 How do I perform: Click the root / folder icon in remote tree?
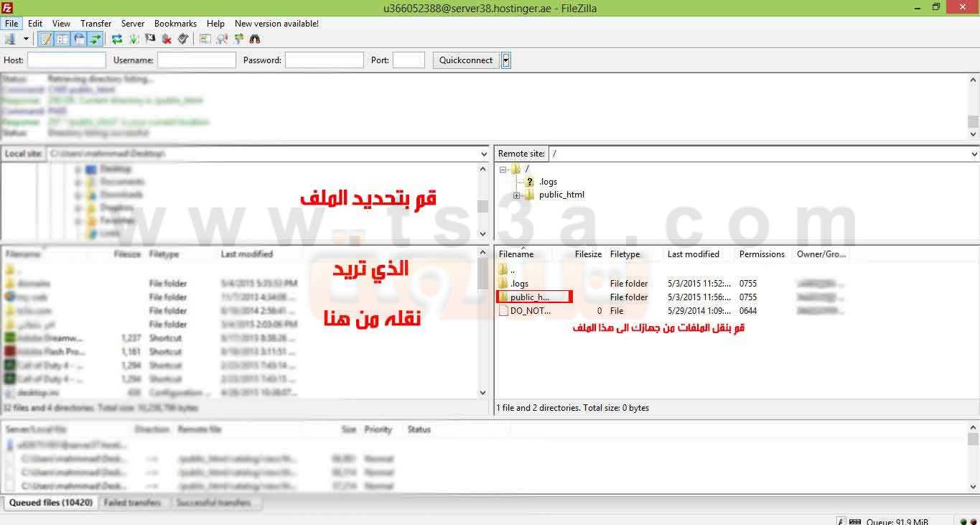(x=516, y=169)
